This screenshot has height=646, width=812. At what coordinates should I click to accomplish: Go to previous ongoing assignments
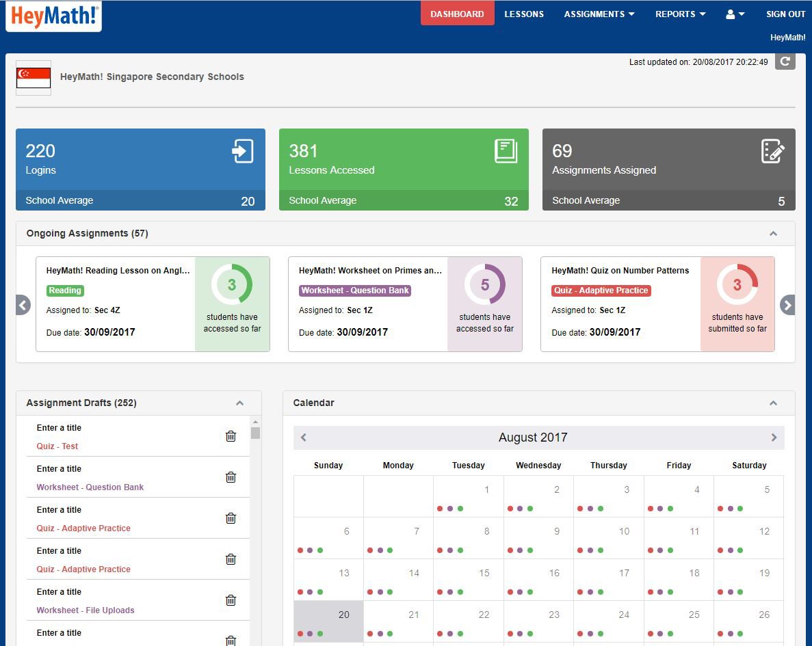(23, 305)
